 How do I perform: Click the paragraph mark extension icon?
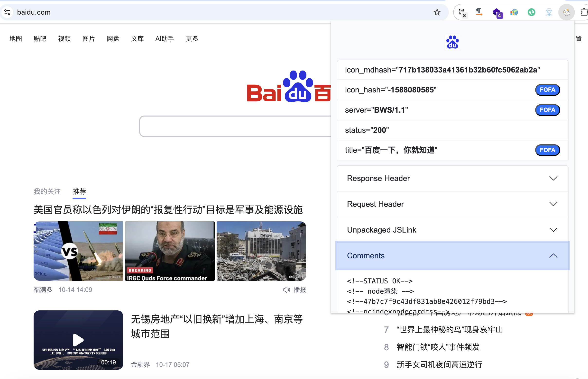pyautogui.click(x=479, y=12)
